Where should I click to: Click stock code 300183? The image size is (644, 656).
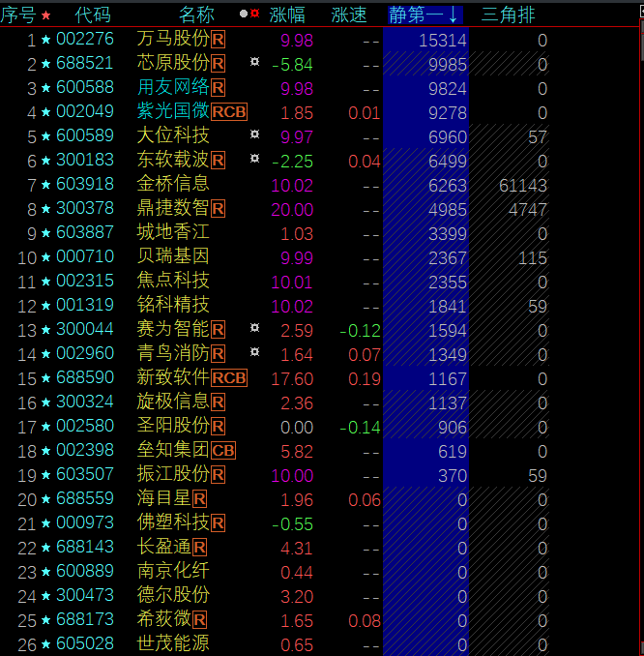[85, 160]
